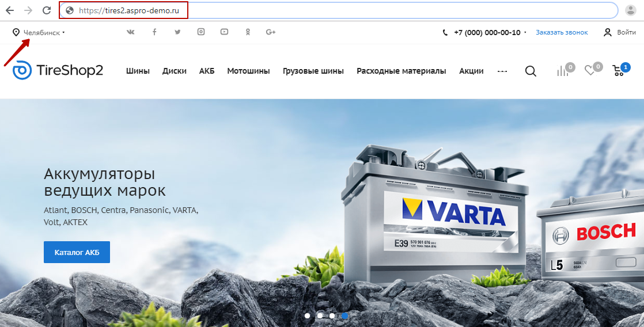Viewport: 644px width, 327px height.
Task: Open the Расходные материалы menu item
Action: [x=401, y=71]
